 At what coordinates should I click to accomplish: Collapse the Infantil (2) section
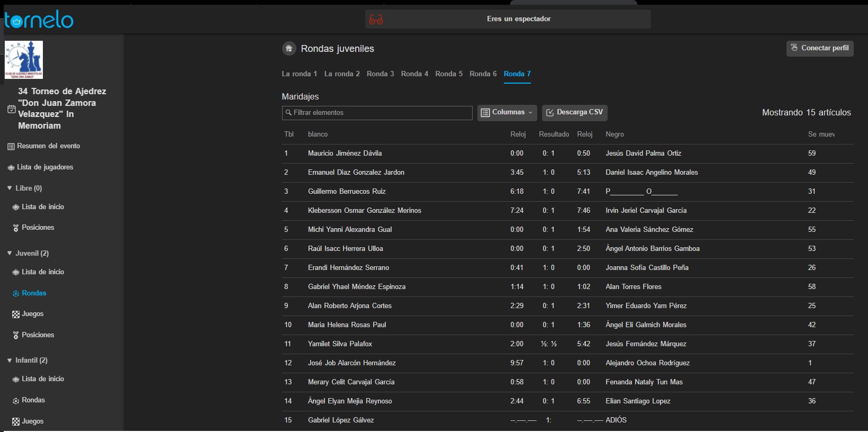click(10, 360)
